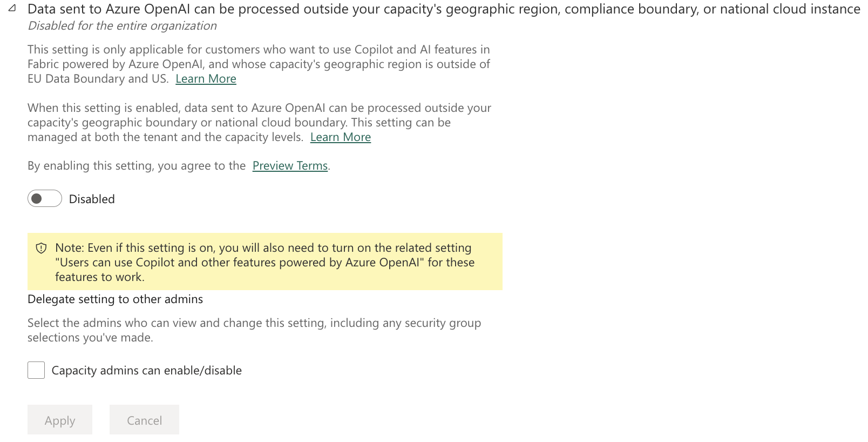Open the second "Learn More" link about tenant settings
This screenshot has width=868, height=442.
tap(340, 137)
